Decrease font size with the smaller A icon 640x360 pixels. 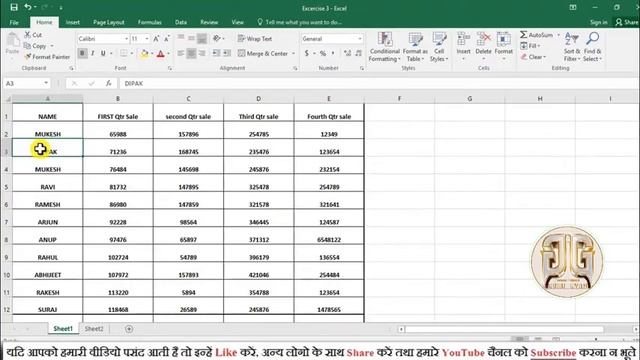click(x=167, y=39)
